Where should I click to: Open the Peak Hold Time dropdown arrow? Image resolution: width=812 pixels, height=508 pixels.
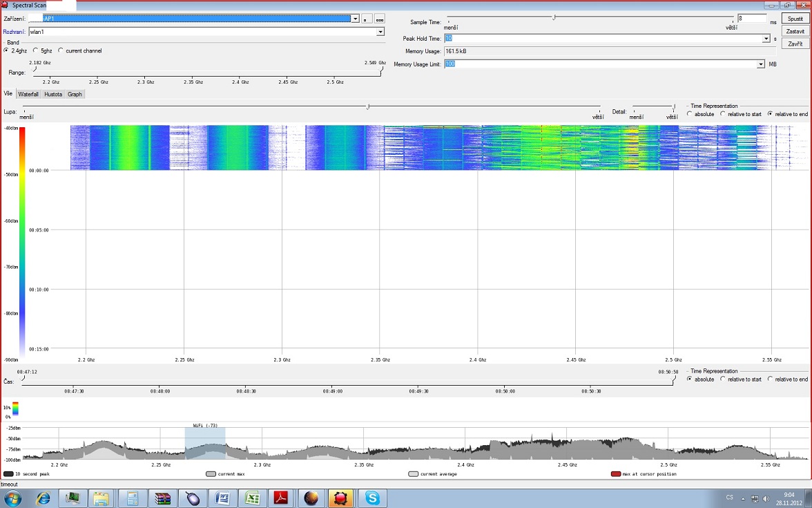coord(766,39)
